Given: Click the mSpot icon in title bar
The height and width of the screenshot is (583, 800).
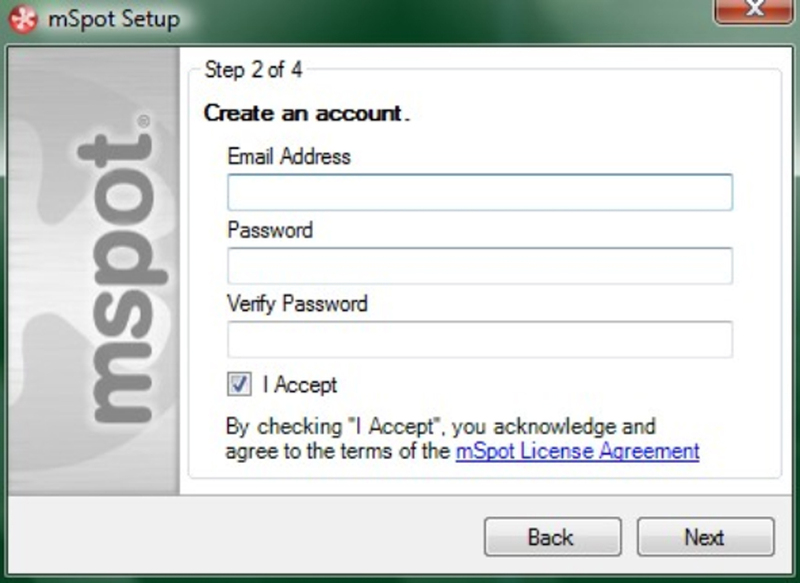Looking at the screenshot, I should (x=23, y=19).
